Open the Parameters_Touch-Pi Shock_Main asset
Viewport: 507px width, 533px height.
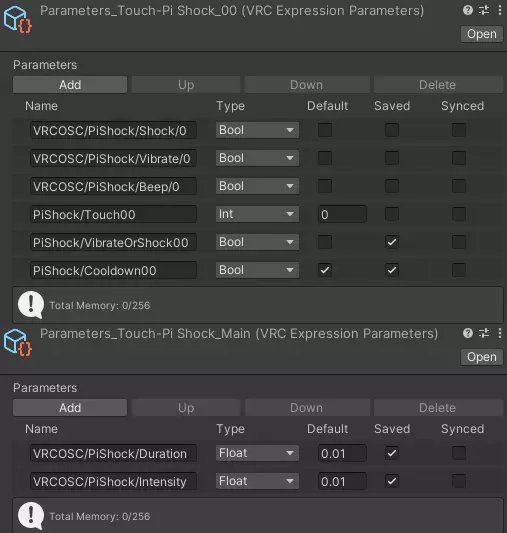(482, 357)
